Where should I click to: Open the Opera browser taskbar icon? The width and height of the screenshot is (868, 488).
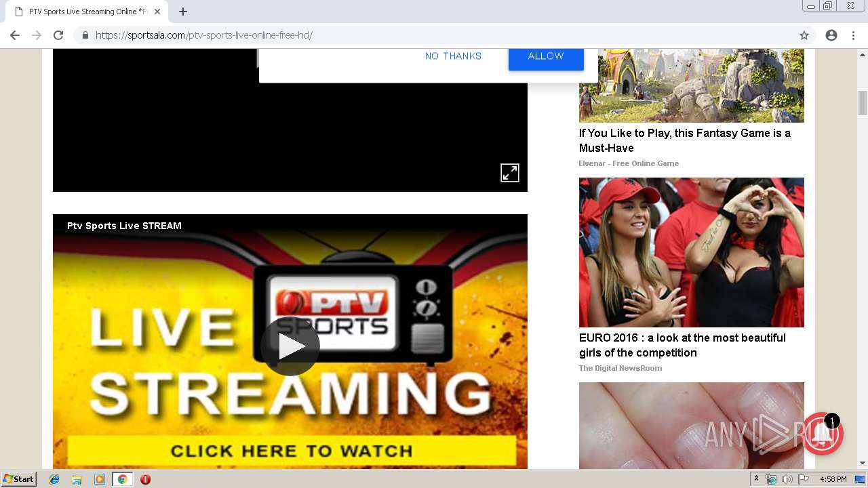[x=145, y=479]
